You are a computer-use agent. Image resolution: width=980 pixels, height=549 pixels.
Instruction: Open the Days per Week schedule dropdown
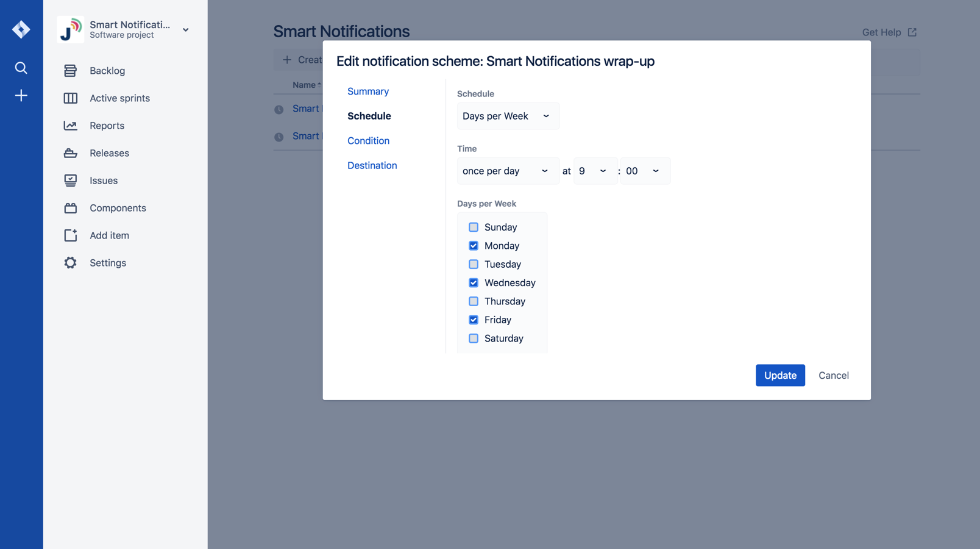tap(508, 116)
